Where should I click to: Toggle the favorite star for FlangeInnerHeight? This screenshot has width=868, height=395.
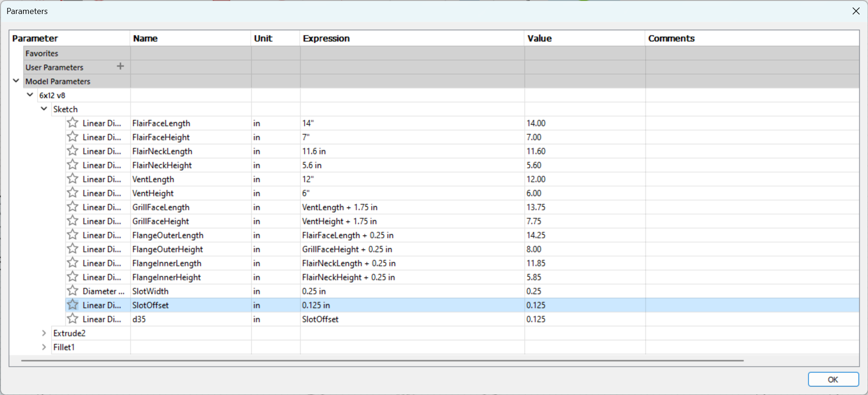tap(72, 277)
